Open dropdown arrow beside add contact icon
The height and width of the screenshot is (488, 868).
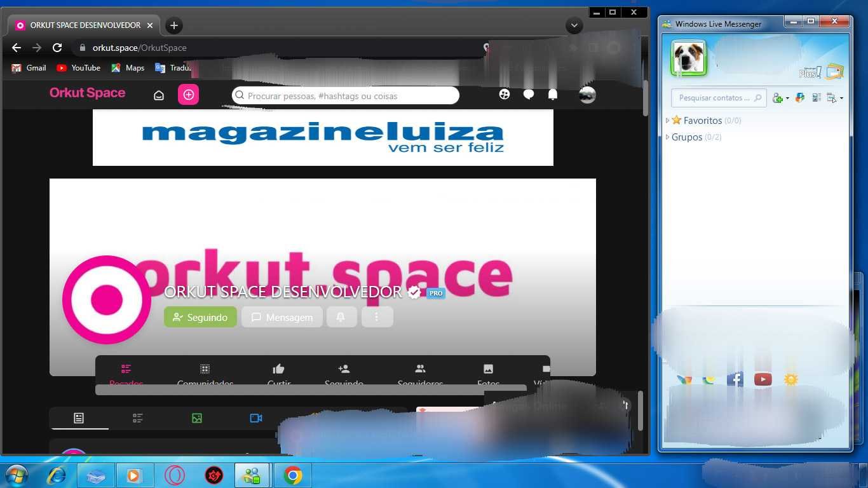coord(787,98)
